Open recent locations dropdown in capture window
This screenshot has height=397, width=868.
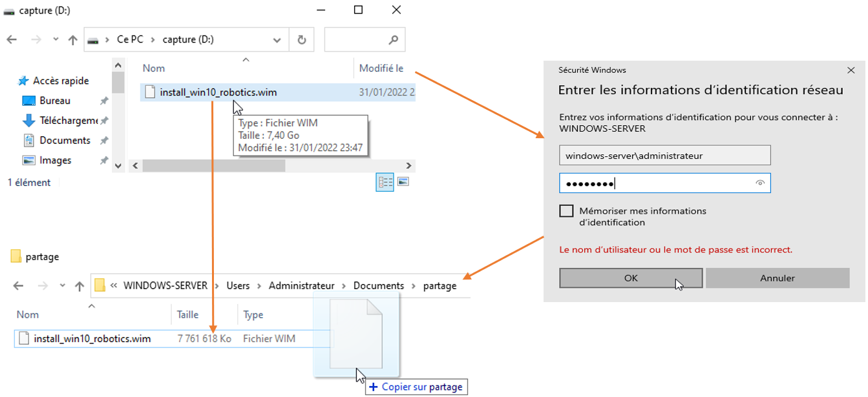coord(56,40)
